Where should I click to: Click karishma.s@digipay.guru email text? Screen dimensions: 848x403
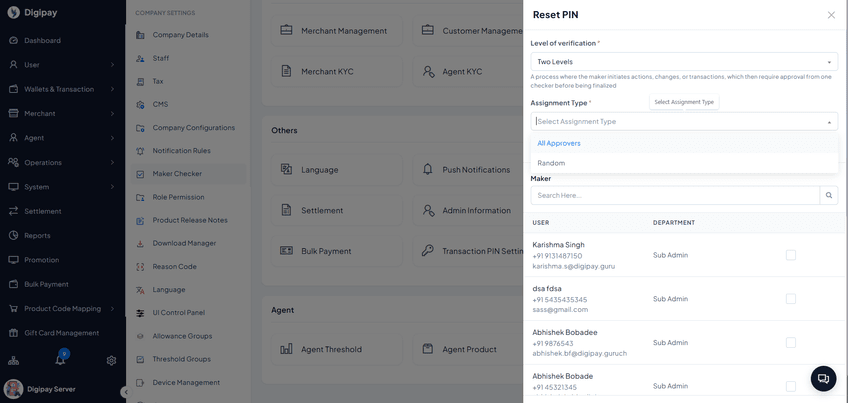(x=574, y=266)
